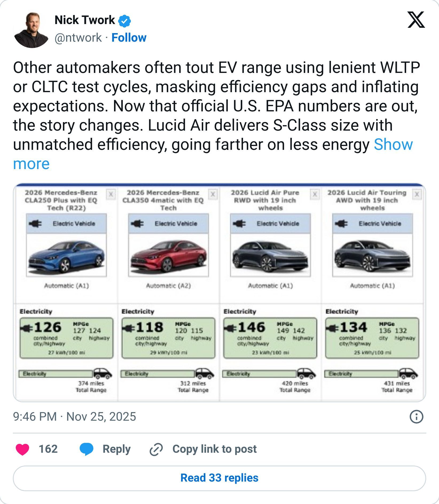Open Nick Twork's profile name
This screenshot has width=439, height=504.
(x=84, y=20)
